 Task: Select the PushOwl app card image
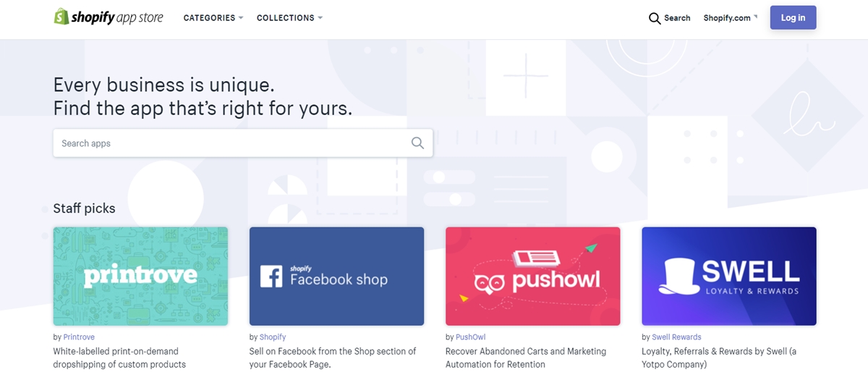pos(532,276)
